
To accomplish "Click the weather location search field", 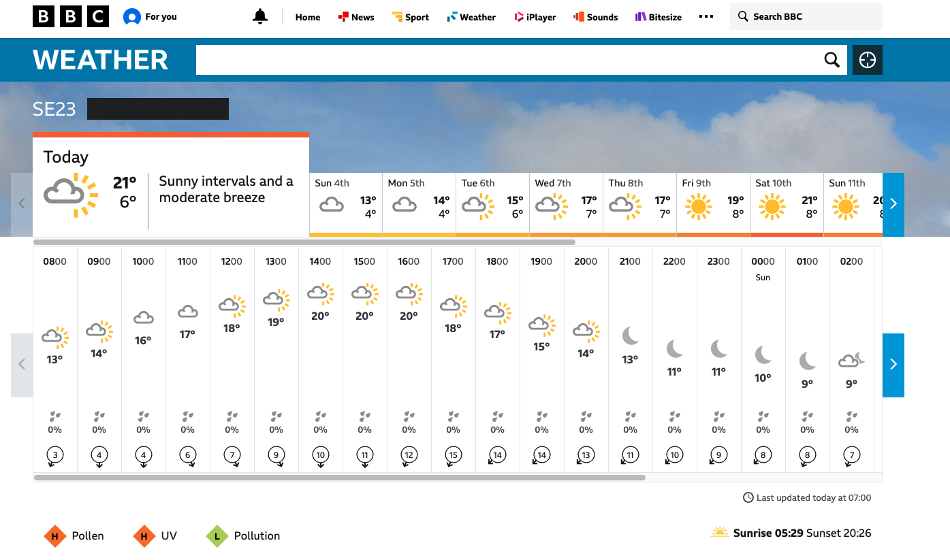I will (x=506, y=60).
